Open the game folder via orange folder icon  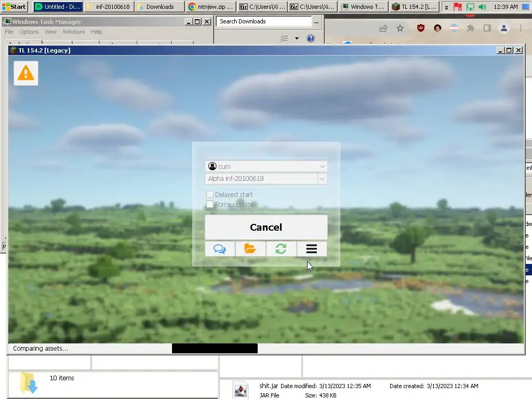pos(250,249)
